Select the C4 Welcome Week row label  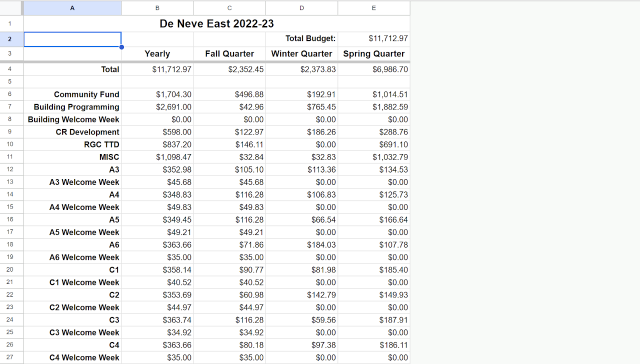point(84,357)
